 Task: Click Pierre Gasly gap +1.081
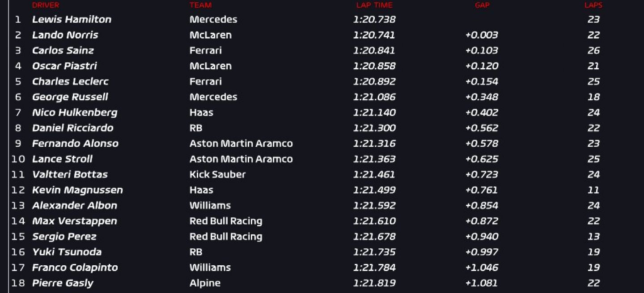481,283
